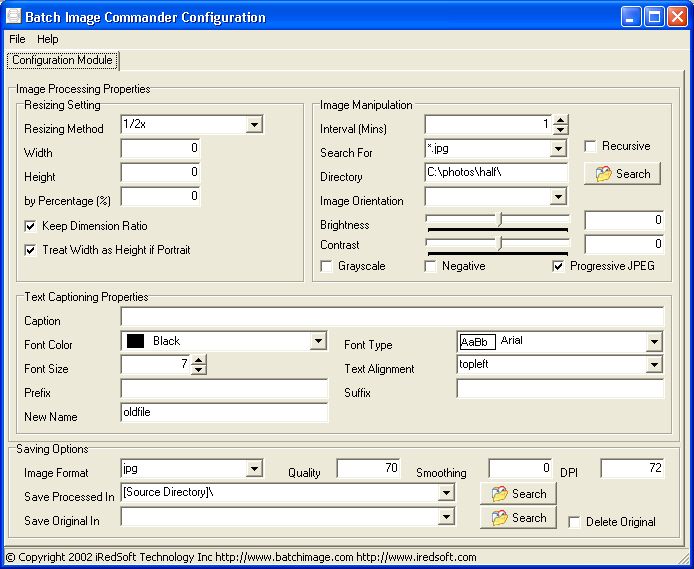Close the Batch Image Commander window
This screenshot has width=694, height=569.
point(678,17)
